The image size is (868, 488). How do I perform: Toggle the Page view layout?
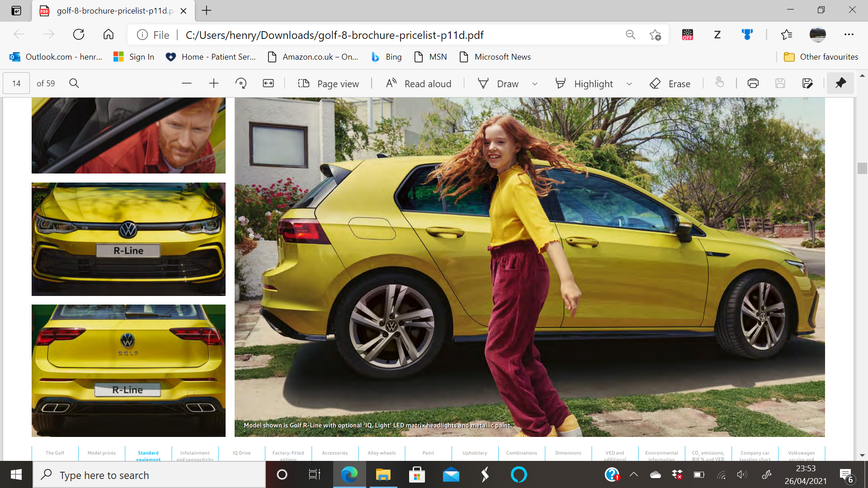(x=328, y=84)
